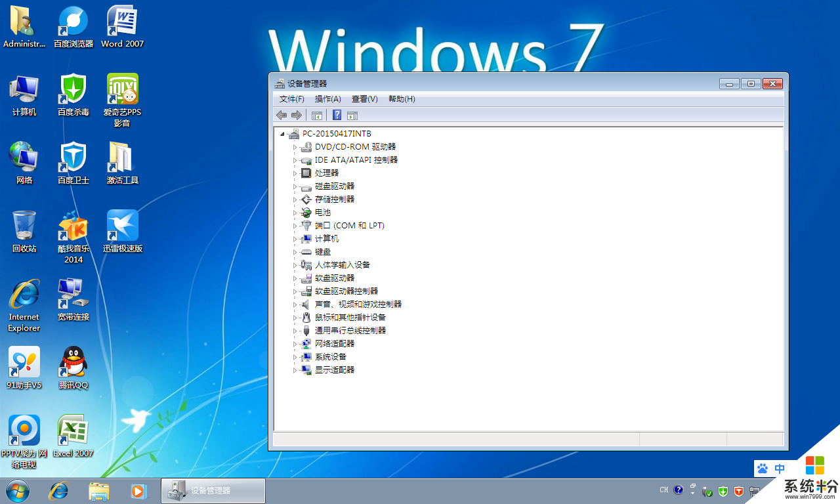This screenshot has width=840, height=504.
Task: Open the 文件(F) menu
Action: coord(291,99)
